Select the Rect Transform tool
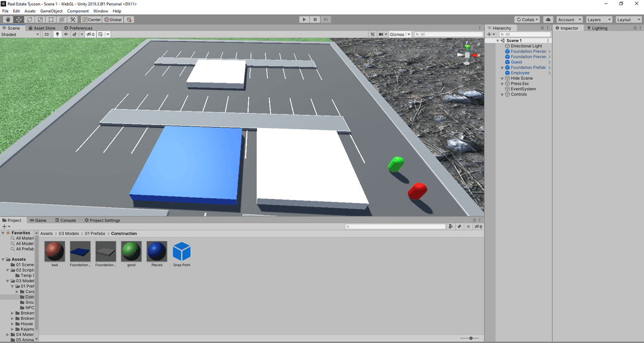Screen dimensions: 644x343 51,20
